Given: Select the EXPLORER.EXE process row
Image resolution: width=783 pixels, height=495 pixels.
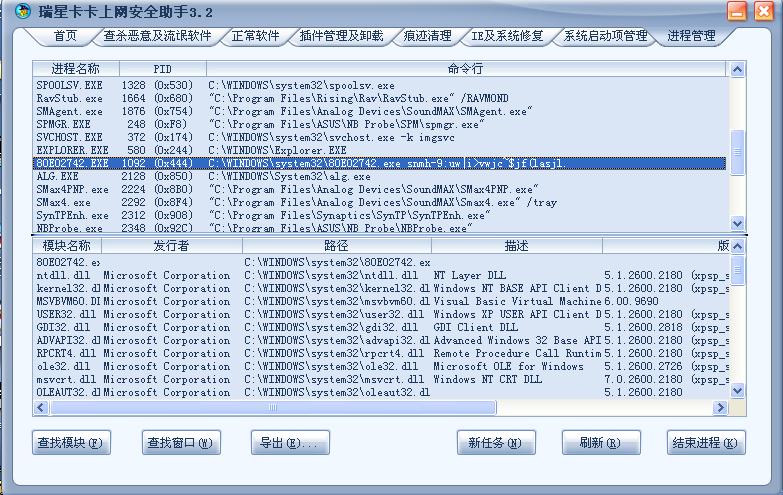Looking at the screenshot, I should tap(380, 150).
